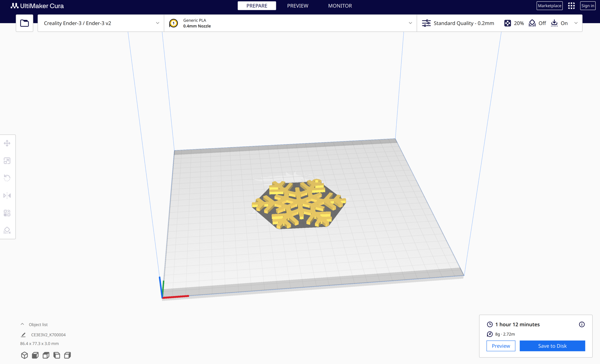Screen dimensions: 600x364
Task: Select the Move tool
Action: [x=7, y=143]
